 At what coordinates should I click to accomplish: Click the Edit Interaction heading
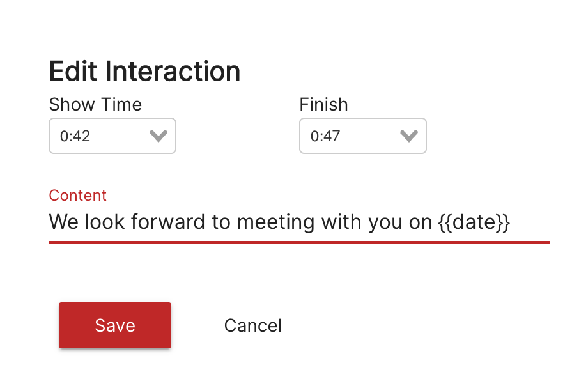click(144, 72)
